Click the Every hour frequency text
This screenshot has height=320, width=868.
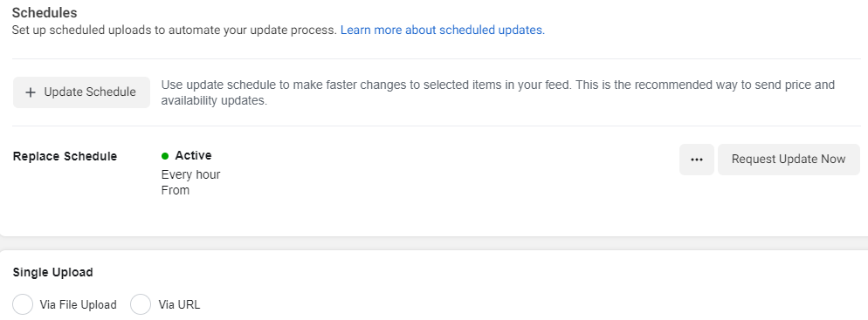[x=191, y=174]
